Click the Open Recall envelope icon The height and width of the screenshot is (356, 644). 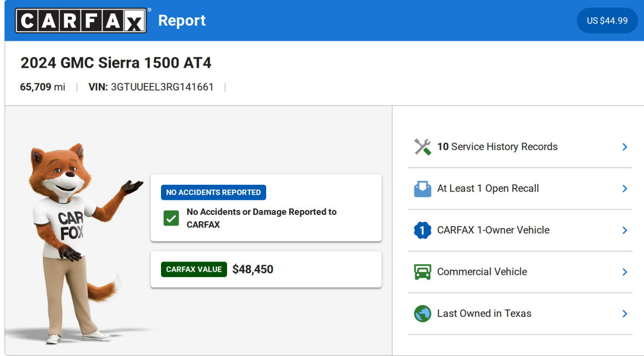click(x=422, y=188)
